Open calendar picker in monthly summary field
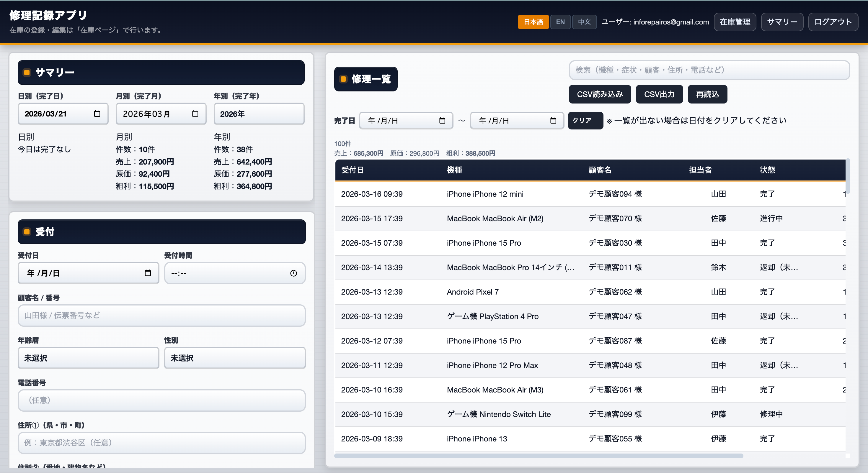The height and width of the screenshot is (473, 868). [x=195, y=114]
